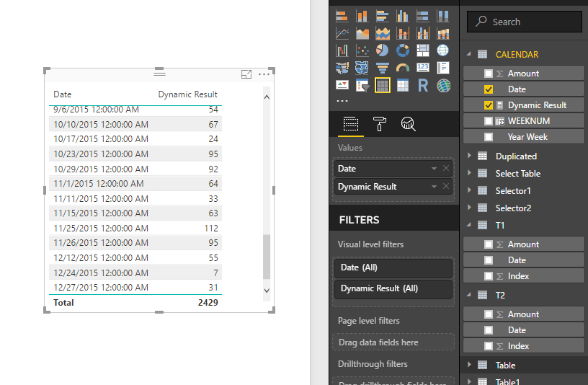588x385 pixels.
Task: Expand the Selector2 table
Action: [469, 207]
